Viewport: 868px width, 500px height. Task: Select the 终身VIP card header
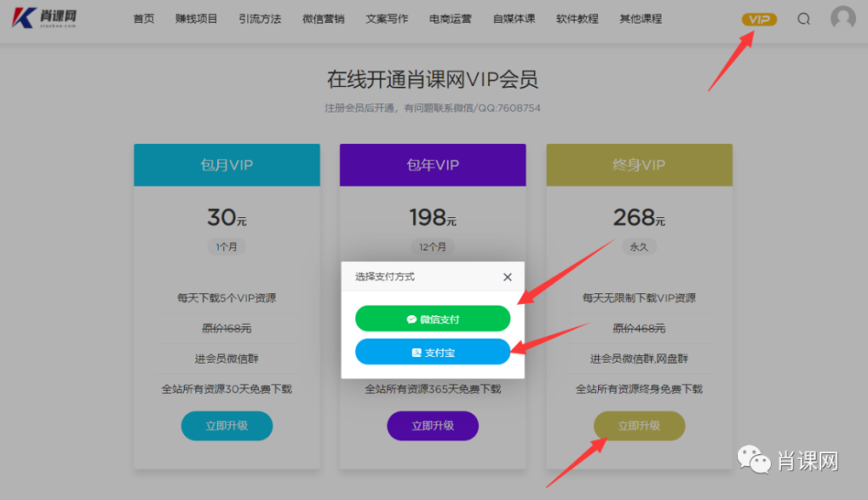[640, 165]
